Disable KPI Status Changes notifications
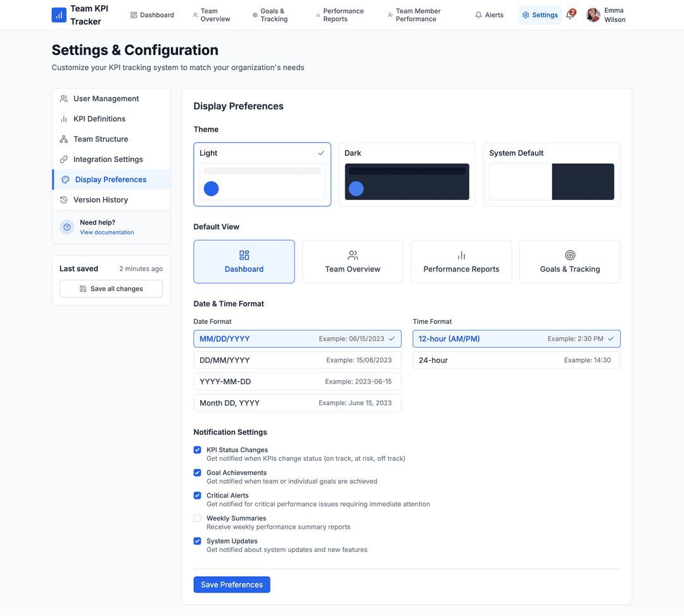684x616 pixels. pyautogui.click(x=197, y=449)
